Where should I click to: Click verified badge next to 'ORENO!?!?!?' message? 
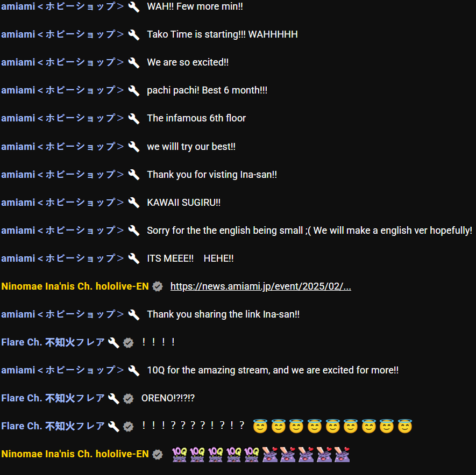[129, 398]
